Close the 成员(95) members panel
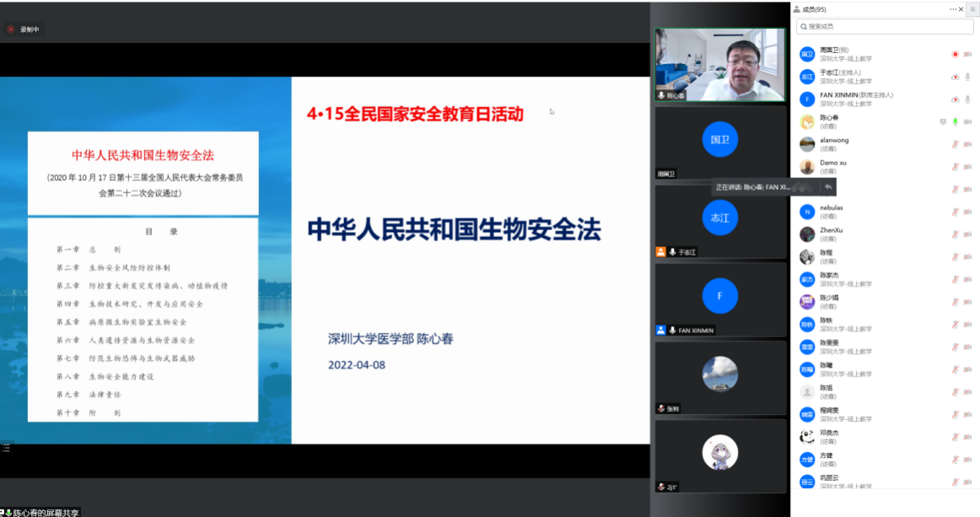980x517 pixels. (961, 9)
